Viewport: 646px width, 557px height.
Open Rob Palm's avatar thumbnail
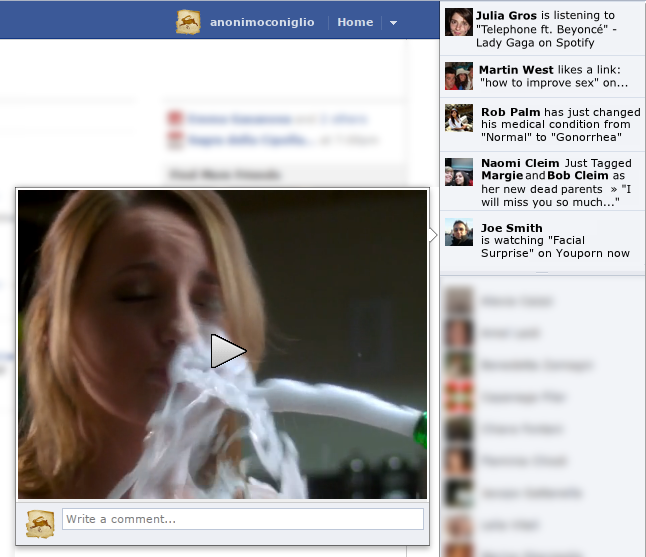pos(459,118)
